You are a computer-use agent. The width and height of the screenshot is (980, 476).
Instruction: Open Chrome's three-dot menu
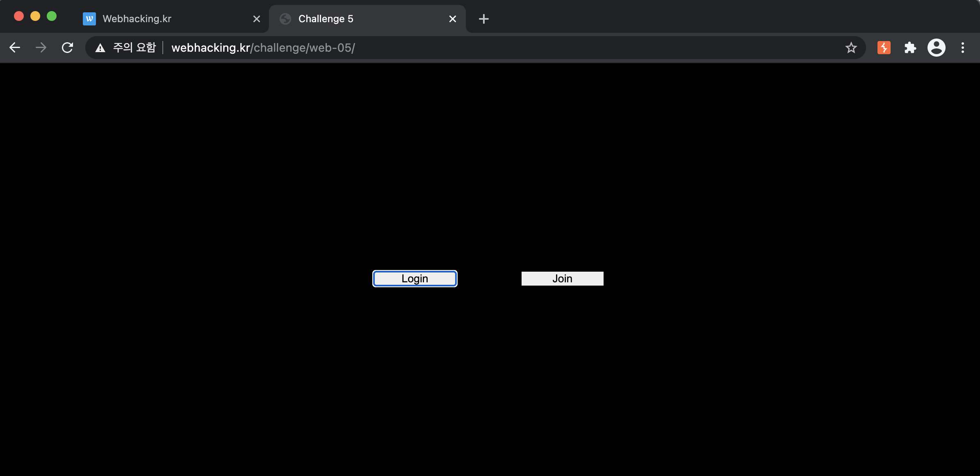point(962,48)
